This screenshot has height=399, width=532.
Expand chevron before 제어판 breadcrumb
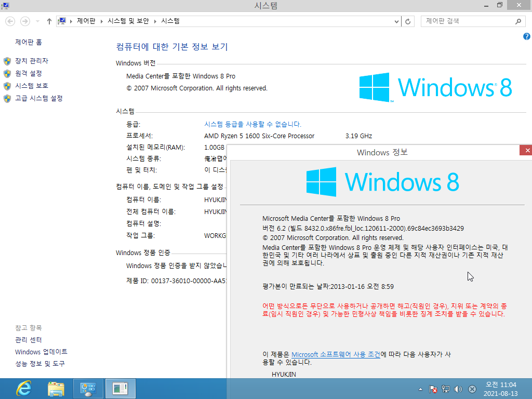(x=71, y=21)
